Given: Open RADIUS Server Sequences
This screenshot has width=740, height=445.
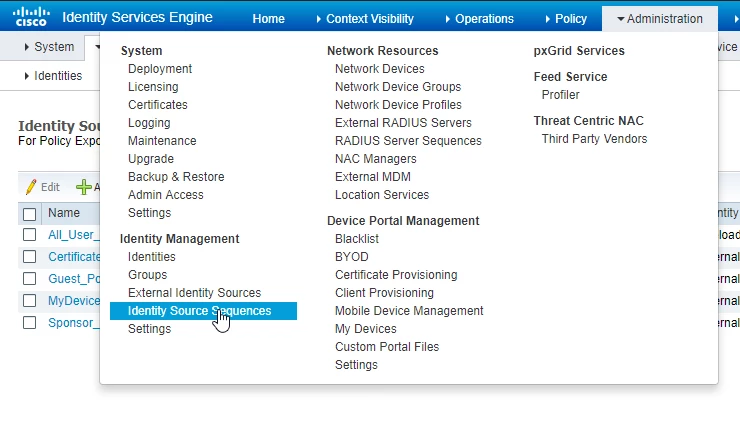Looking at the screenshot, I should coord(408,141).
